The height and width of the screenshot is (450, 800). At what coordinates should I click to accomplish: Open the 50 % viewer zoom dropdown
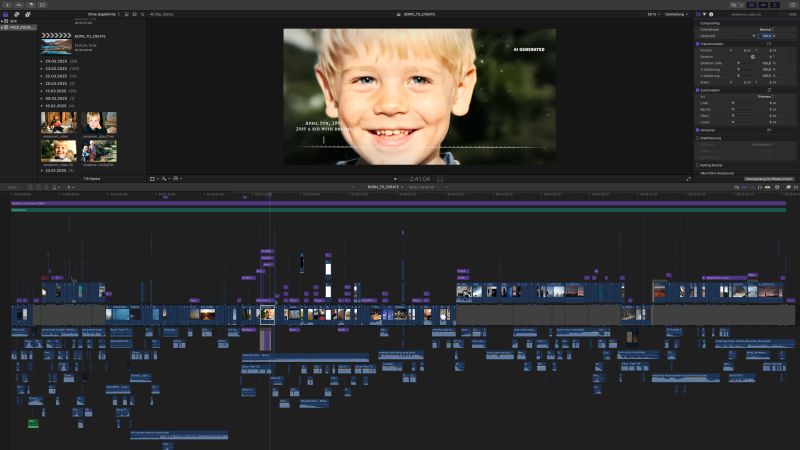tap(653, 14)
